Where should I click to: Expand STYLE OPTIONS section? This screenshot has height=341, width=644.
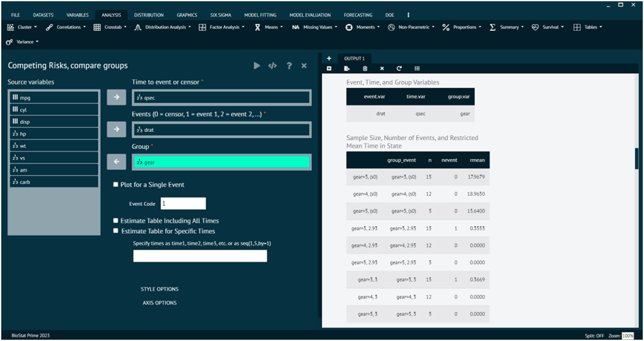tap(160, 289)
